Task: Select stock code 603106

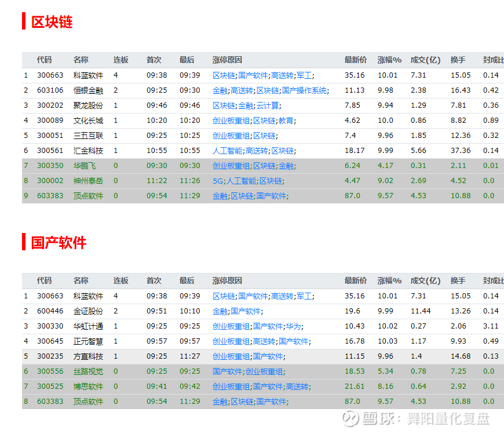Action: (50, 90)
